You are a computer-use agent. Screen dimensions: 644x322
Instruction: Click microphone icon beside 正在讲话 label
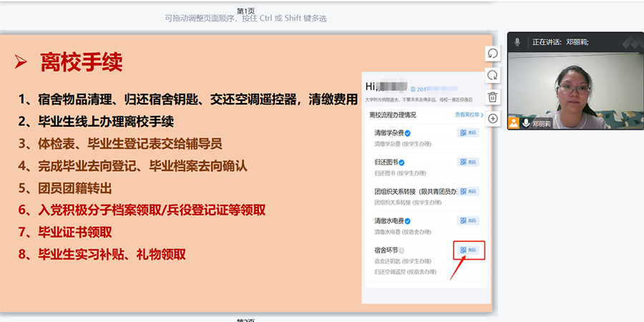pyautogui.click(x=517, y=42)
